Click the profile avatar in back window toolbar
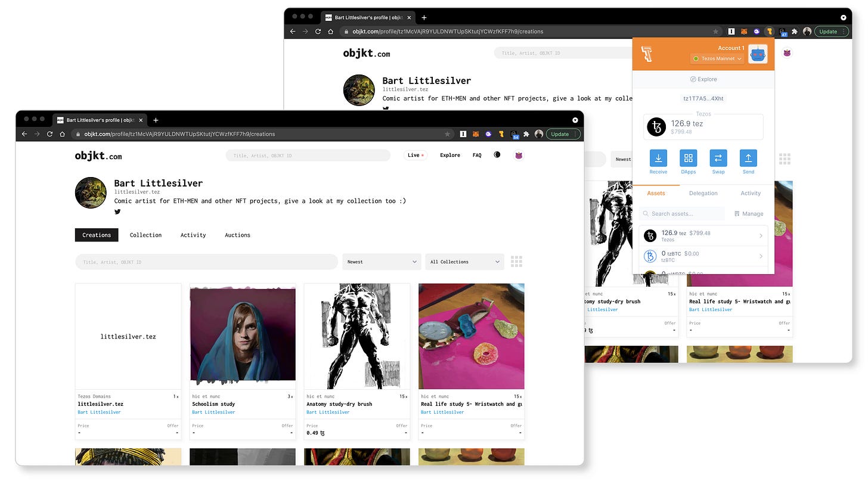The height and width of the screenshot is (481, 868). pos(807,32)
